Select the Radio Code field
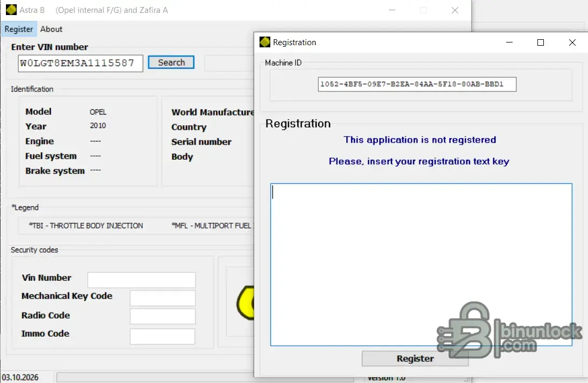This screenshot has height=383, width=588. click(x=163, y=316)
